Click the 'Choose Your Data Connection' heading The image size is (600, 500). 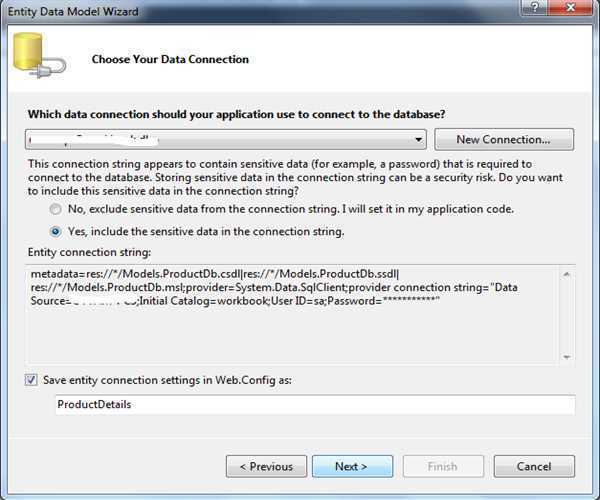tap(170, 59)
